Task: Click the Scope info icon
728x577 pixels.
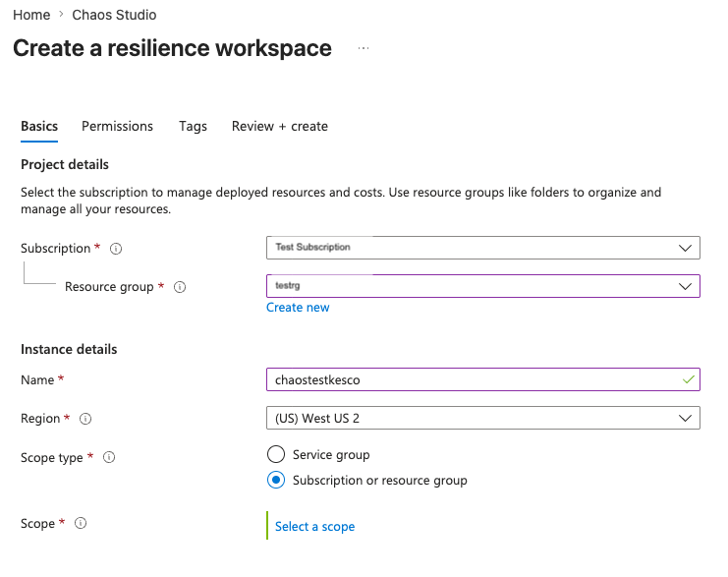Action: click(81, 523)
